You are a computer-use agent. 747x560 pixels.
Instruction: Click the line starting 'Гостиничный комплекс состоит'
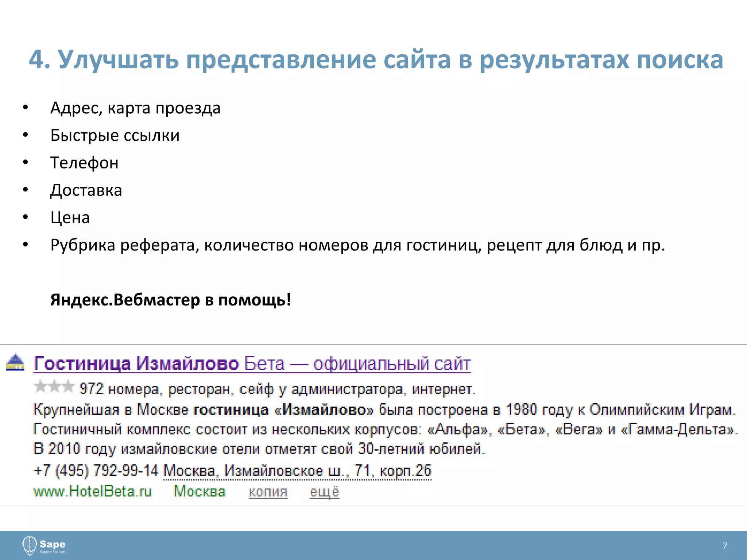(x=386, y=429)
